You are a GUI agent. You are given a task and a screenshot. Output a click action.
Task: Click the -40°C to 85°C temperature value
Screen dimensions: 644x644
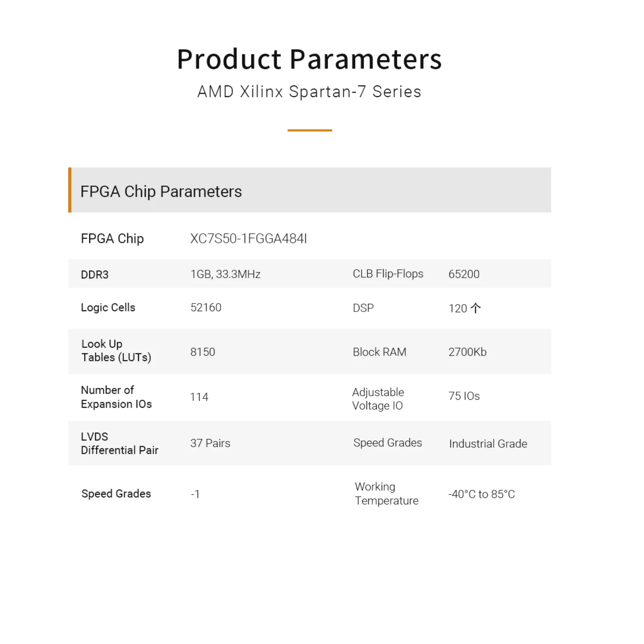click(x=481, y=494)
